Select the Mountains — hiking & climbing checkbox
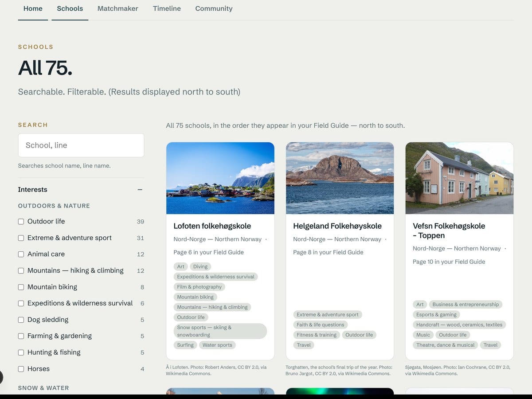532x399 pixels. pos(21,271)
